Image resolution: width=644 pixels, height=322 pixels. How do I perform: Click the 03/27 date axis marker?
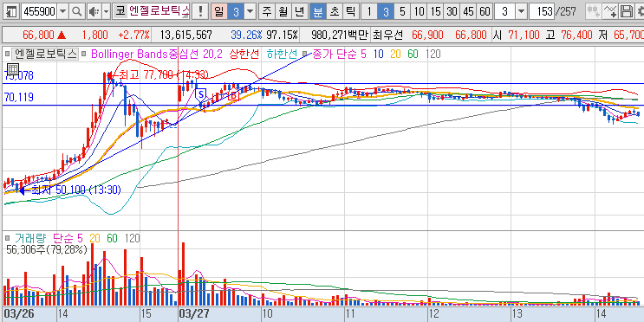point(195,314)
